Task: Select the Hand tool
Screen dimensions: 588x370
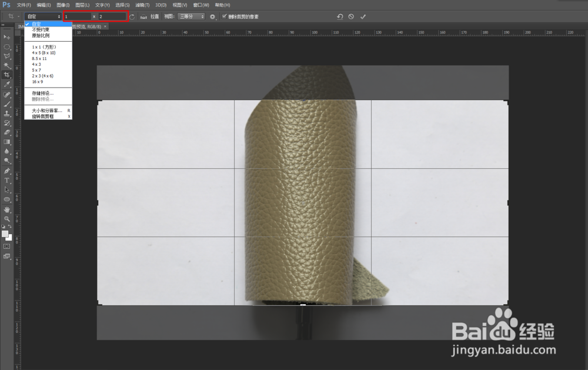Action: [6, 209]
